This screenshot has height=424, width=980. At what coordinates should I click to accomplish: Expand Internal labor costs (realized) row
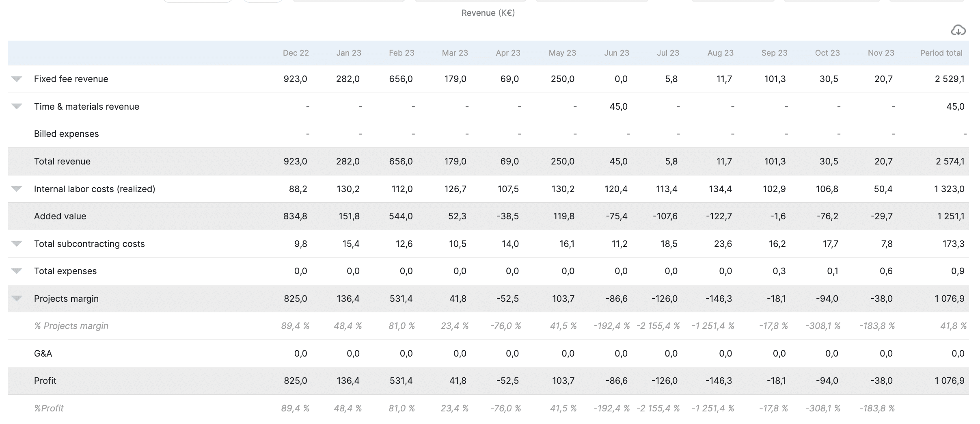[x=17, y=189]
